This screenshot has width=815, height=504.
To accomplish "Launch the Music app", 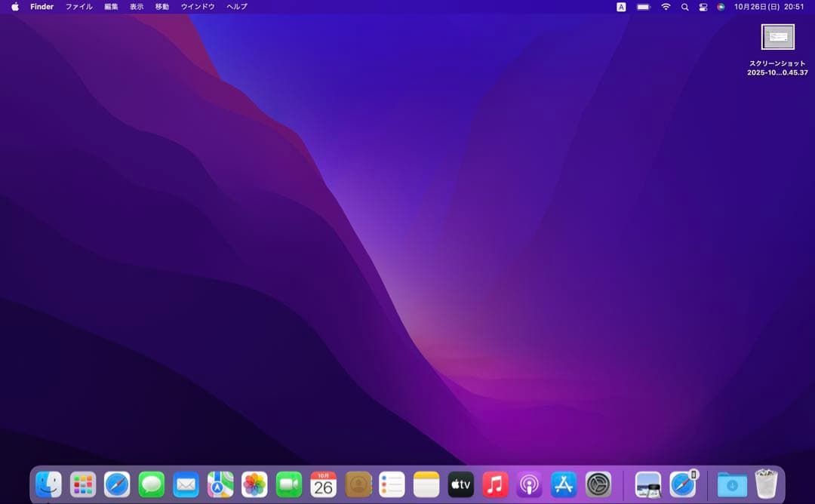I will click(x=494, y=484).
